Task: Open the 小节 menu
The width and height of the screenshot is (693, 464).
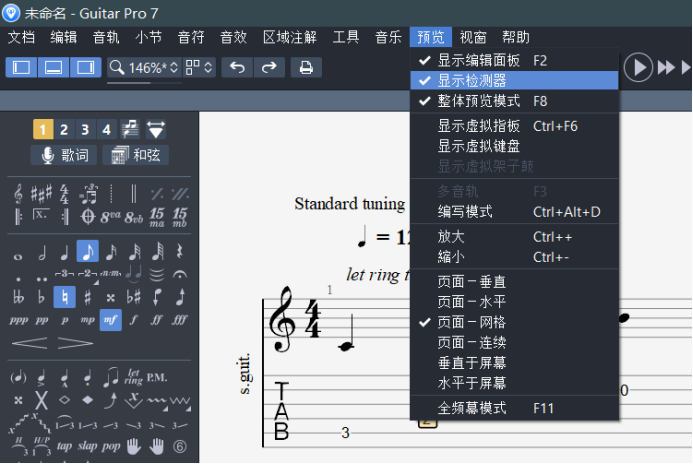Action: point(148,37)
